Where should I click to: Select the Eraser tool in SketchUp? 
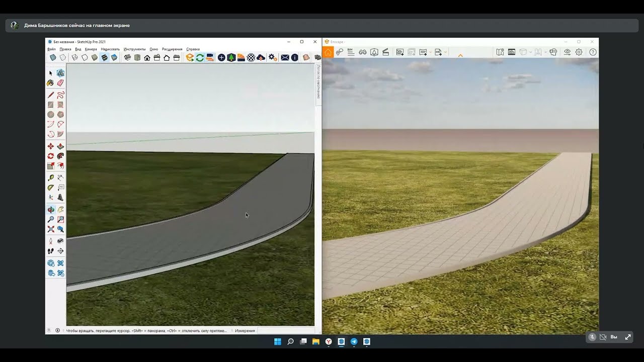[60, 83]
